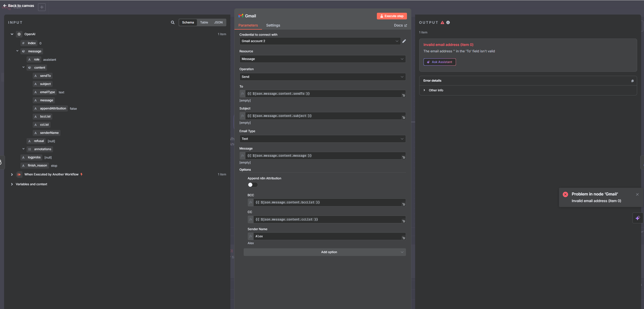Select the subject schema field

tap(43, 84)
